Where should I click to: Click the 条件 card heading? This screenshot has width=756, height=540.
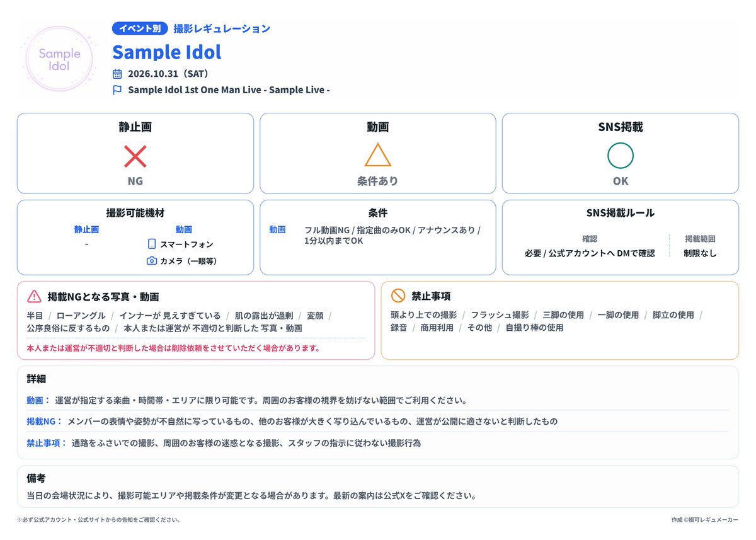point(378,213)
